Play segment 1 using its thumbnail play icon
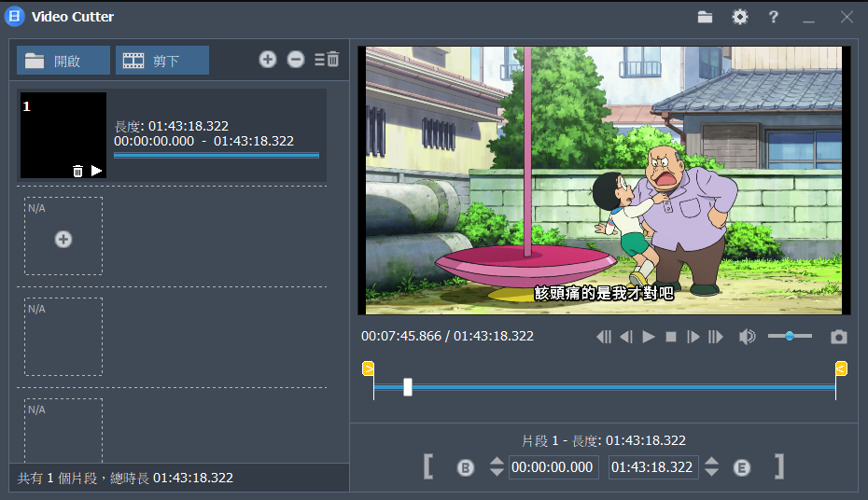The image size is (868, 500). click(x=96, y=171)
